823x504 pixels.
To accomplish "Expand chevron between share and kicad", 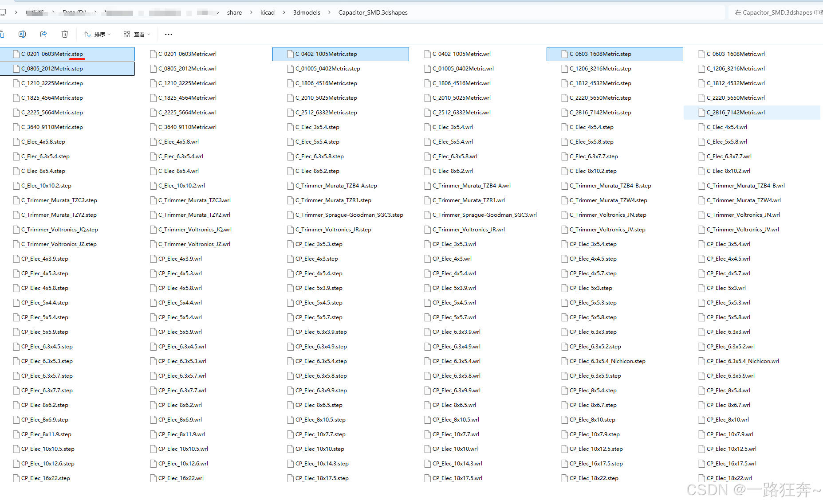I will click(x=251, y=12).
